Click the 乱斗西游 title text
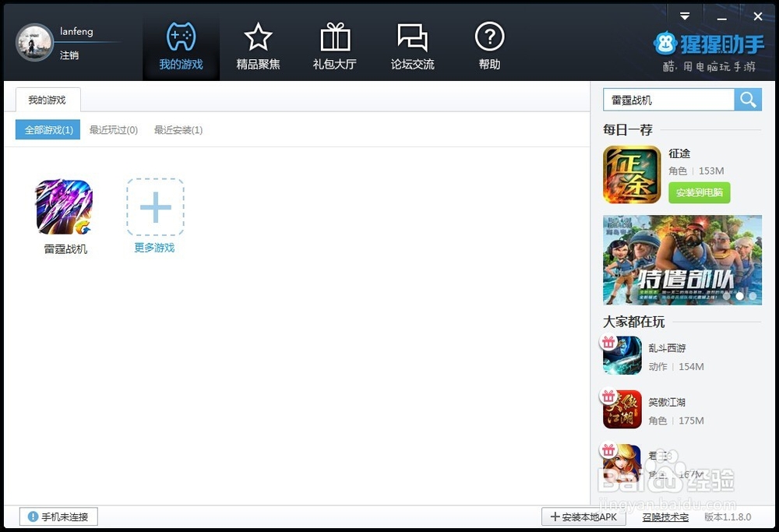Image resolution: width=779 pixels, height=532 pixels. [667, 347]
